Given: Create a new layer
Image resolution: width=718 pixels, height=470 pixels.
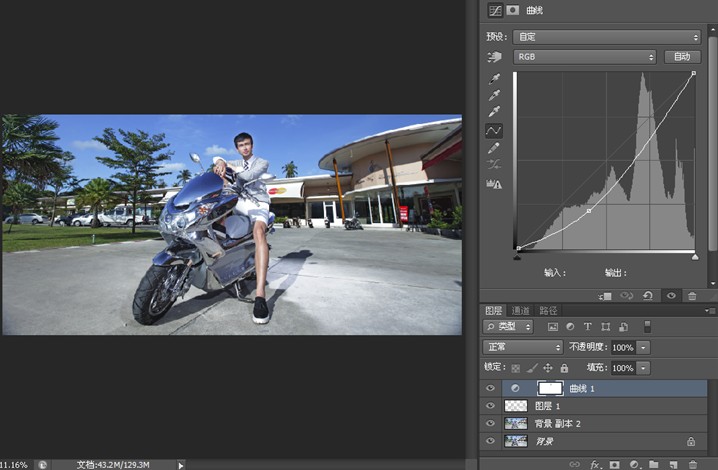Looking at the screenshot, I should (673, 464).
